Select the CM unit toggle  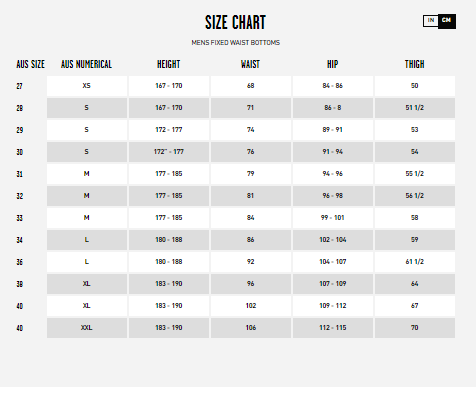point(447,21)
